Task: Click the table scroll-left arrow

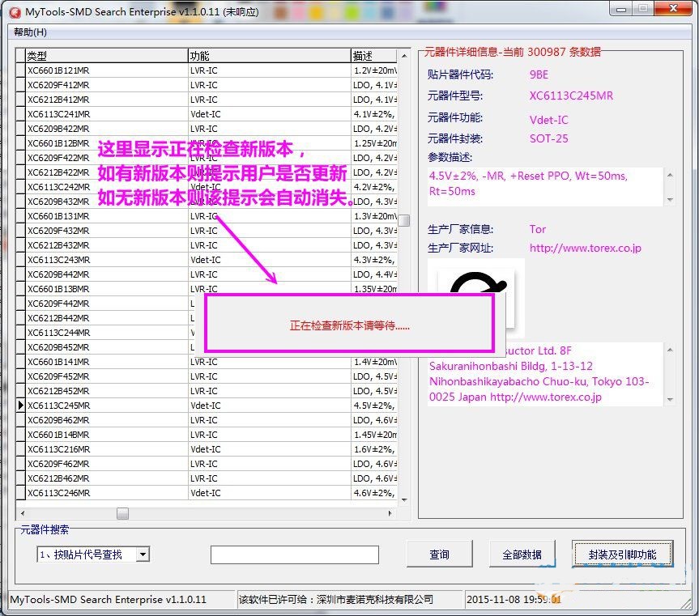Action: point(23,513)
